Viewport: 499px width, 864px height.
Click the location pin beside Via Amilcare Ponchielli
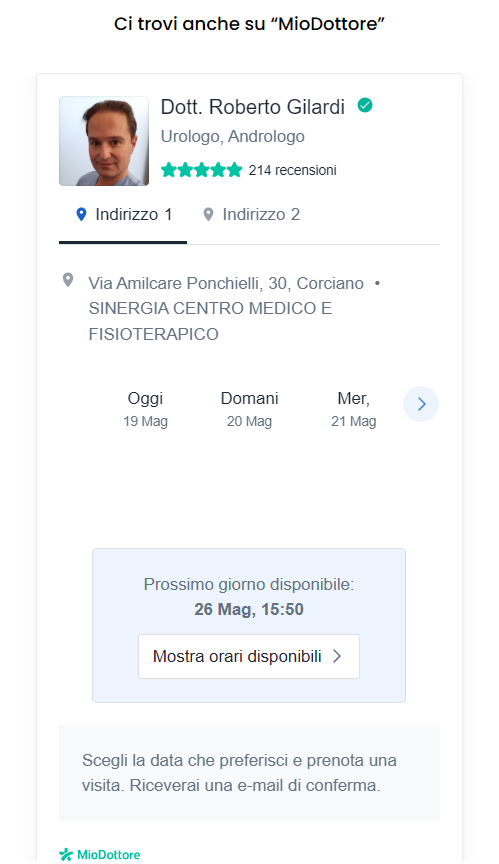pos(68,280)
